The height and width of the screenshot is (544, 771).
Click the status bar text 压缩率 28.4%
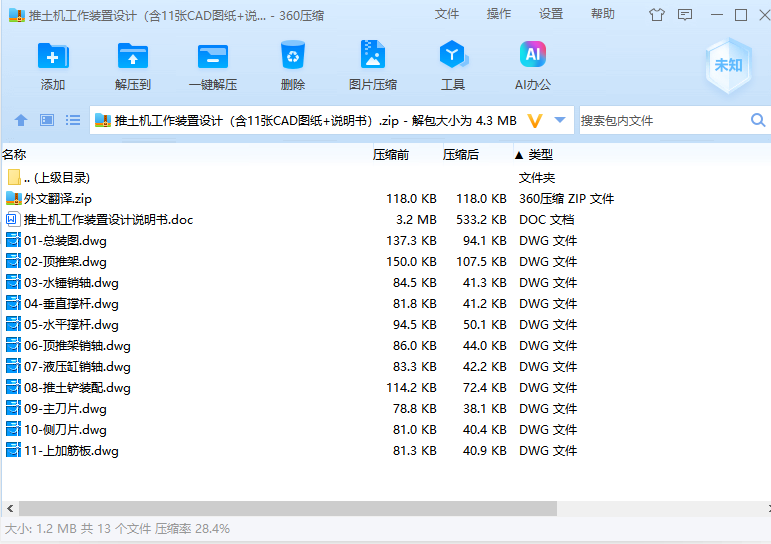(192, 529)
